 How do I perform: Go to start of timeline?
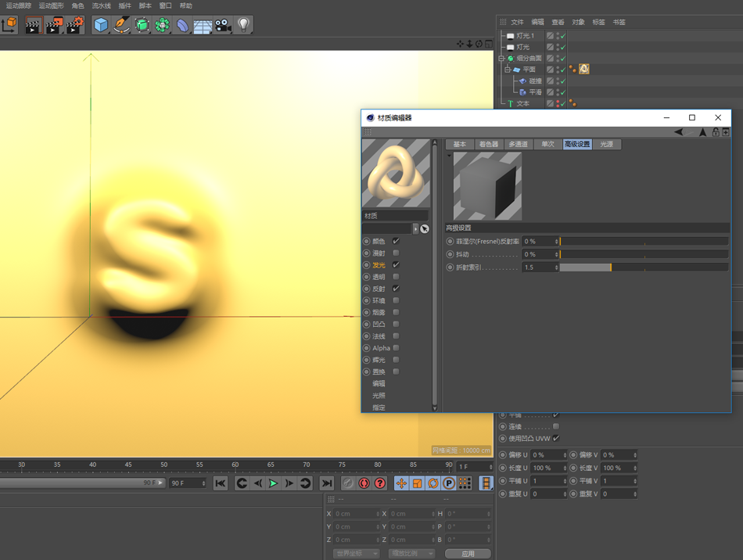coord(221,483)
